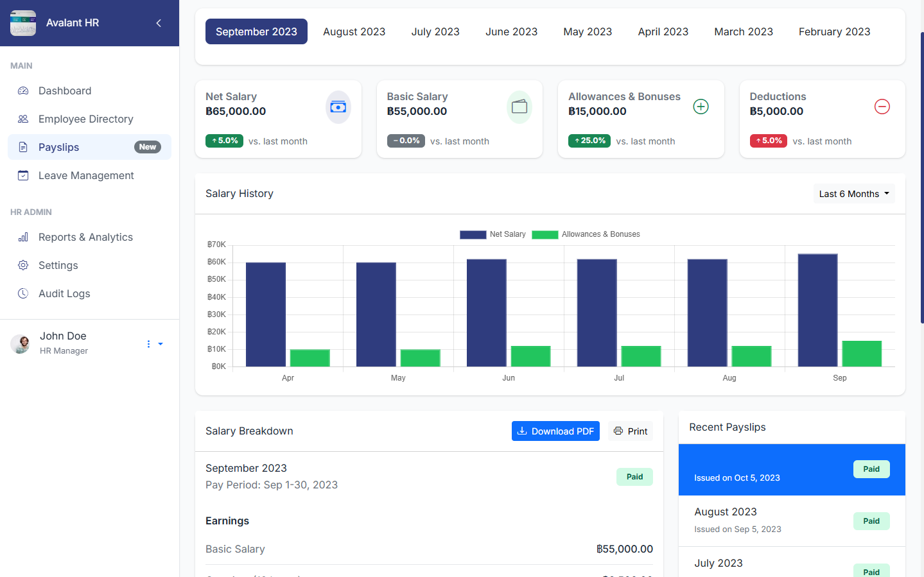Click the Reports & Analytics chart icon
The width and height of the screenshot is (924, 577).
(23, 237)
